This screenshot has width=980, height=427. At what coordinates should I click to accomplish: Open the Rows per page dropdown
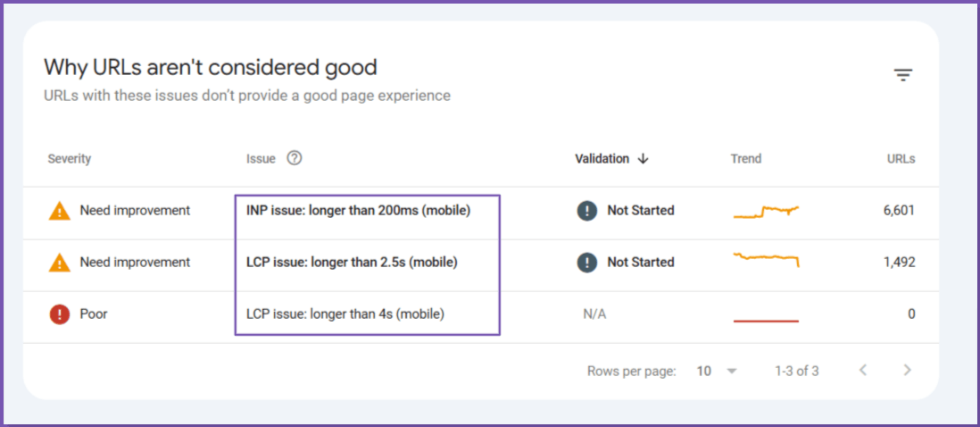pos(717,371)
